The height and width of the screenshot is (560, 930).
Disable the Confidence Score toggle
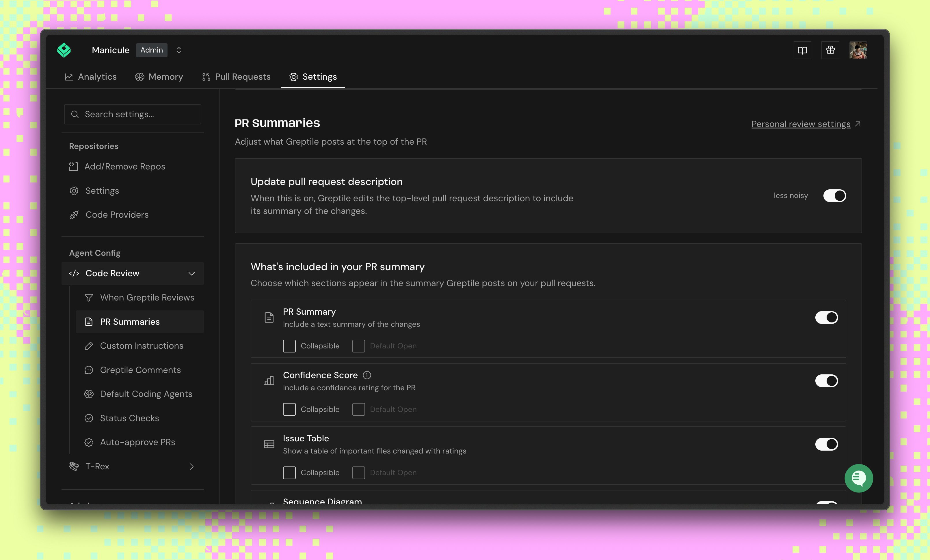coord(827,381)
